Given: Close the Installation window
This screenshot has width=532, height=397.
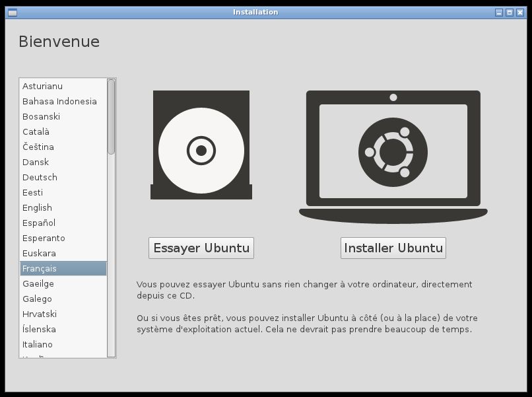Looking at the screenshot, I should (519, 13).
